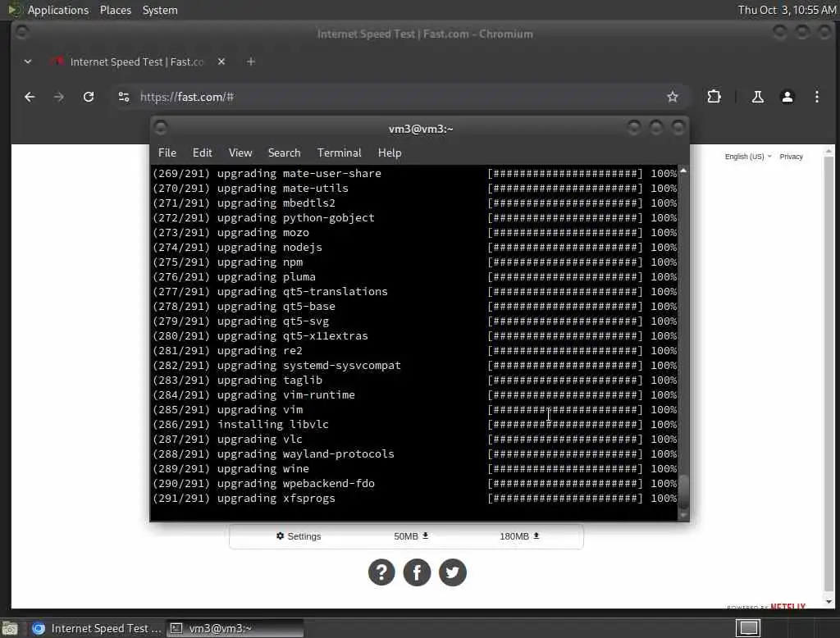
Task: Open the terminal Edit menu
Action: pyautogui.click(x=202, y=153)
